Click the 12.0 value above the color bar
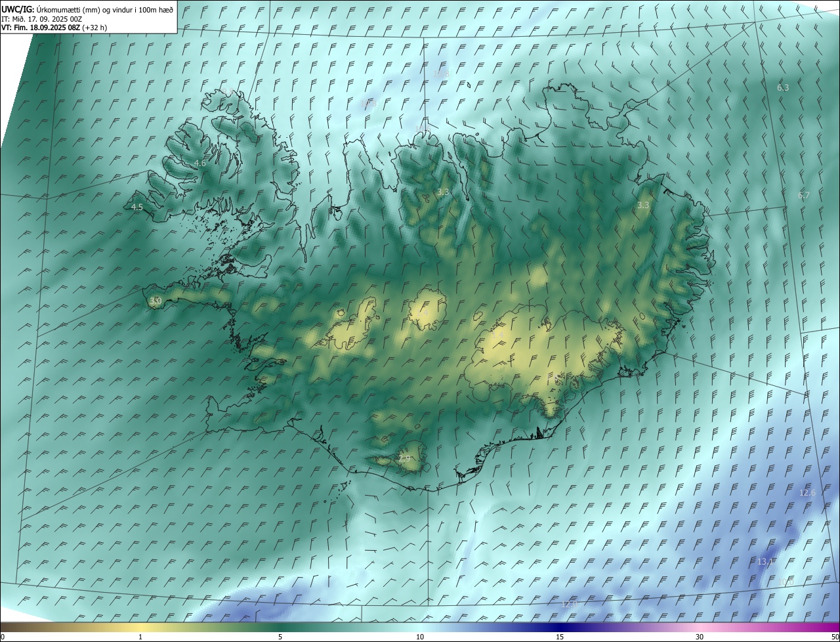840x642 pixels. click(x=569, y=604)
